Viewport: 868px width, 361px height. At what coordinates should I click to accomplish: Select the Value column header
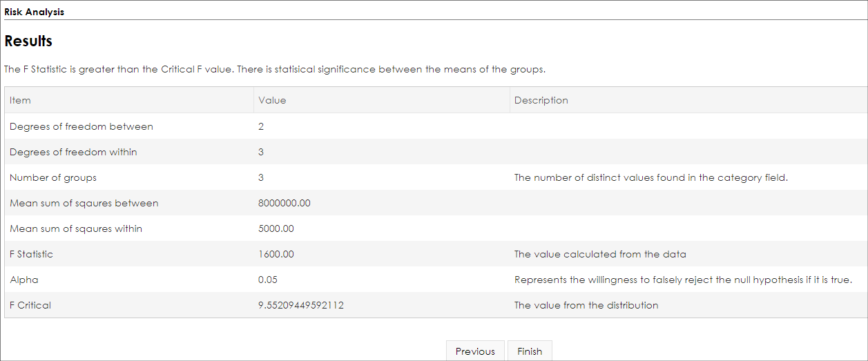381,100
